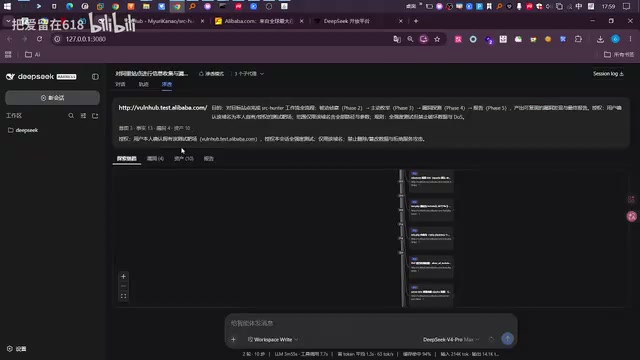Viewport: 640px width, 360px height.
Task: Focus the message input box
Action: 371,323
